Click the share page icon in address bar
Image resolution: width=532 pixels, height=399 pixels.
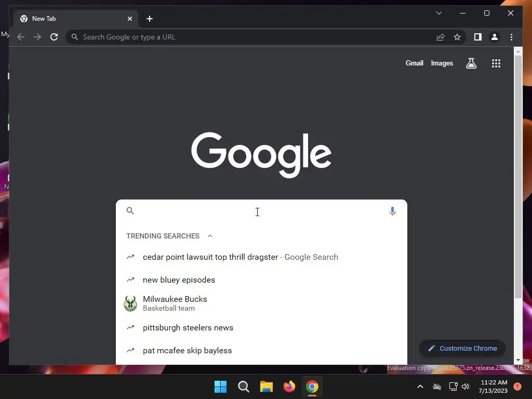[441, 37]
